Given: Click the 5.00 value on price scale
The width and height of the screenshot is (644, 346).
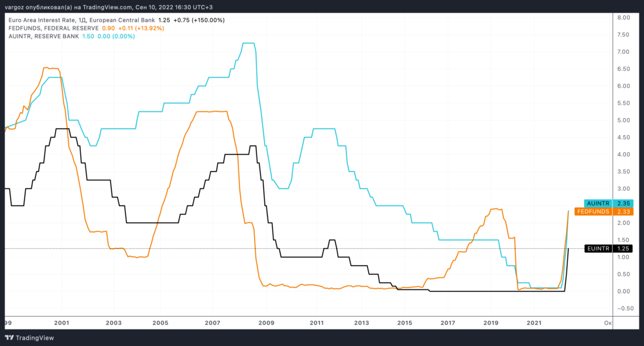Looking at the screenshot, I should tap(624, 121).
